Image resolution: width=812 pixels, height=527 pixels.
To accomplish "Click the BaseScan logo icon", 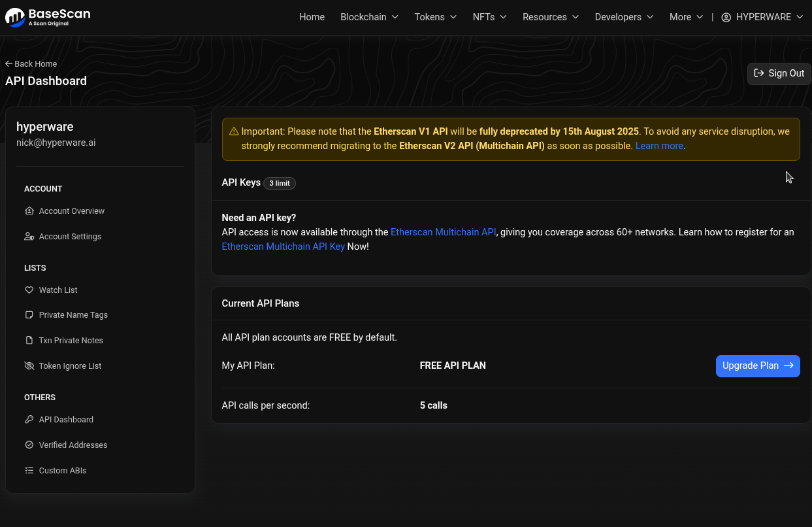I will coord(15,17).
